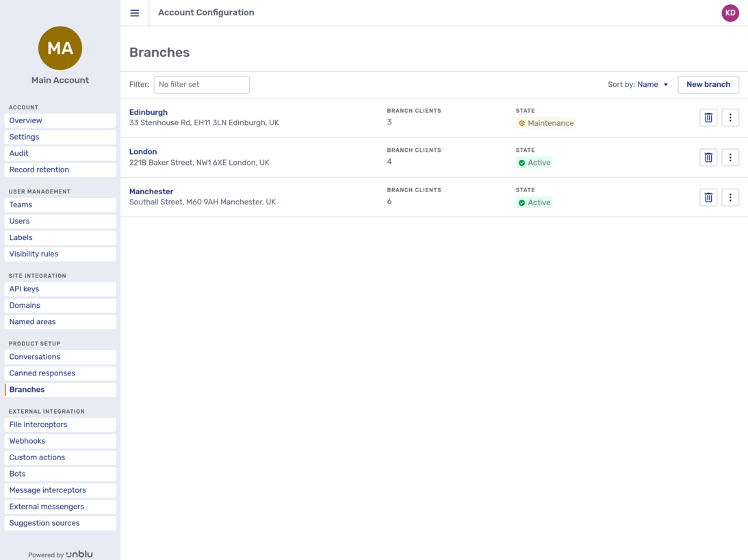Focus the Filter input field
Image resolution: width=748 pixels, height=560 pixels.
pyautogui.click(x=201, y=85)
